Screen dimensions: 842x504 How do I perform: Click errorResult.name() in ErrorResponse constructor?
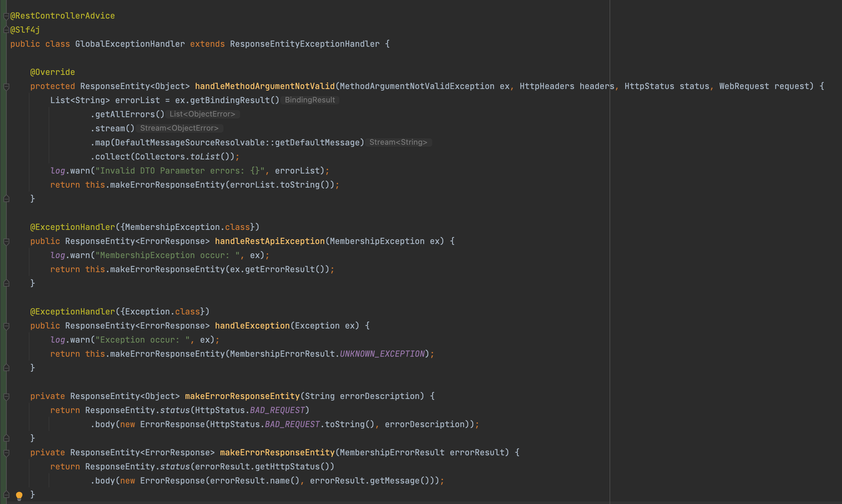coord(255,481)
